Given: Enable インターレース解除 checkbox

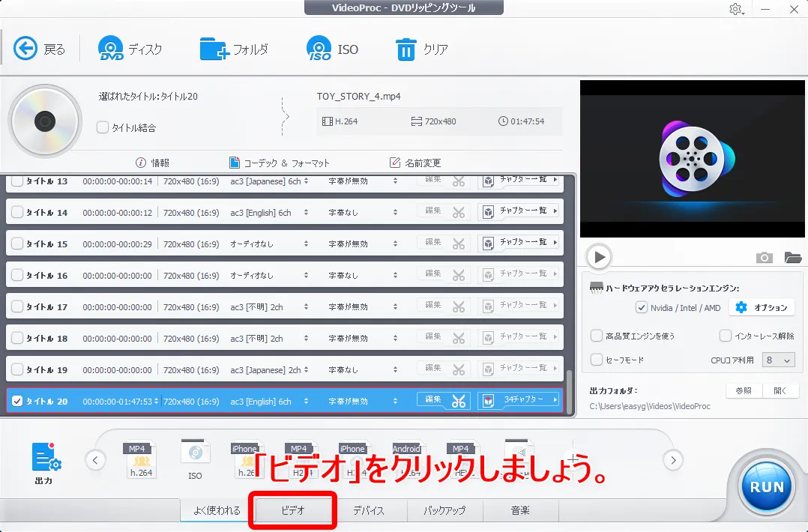Looking at the screenshot, I should (725, 336).
